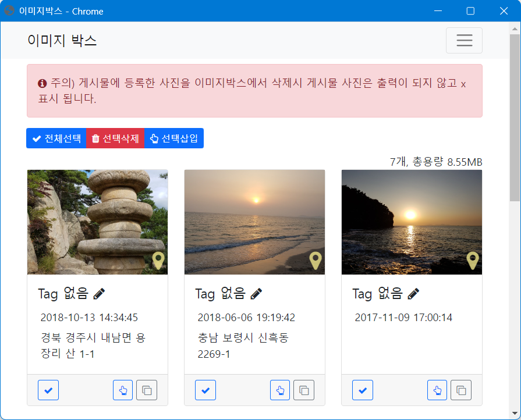Click the pencil icon on the 2018-06-06 card

(x=256, y=294)
